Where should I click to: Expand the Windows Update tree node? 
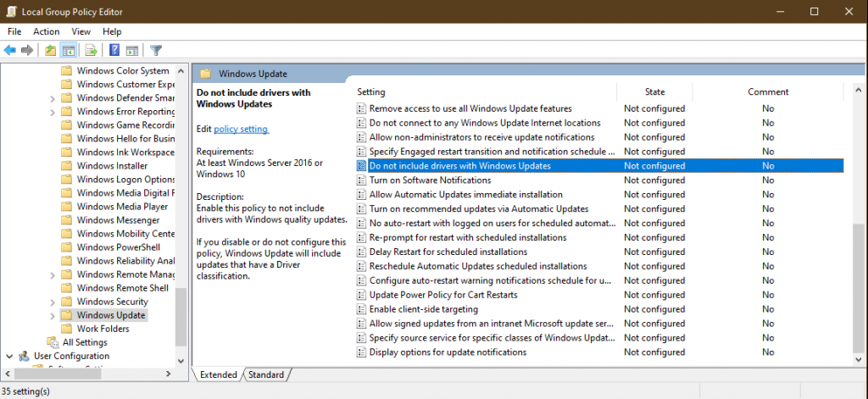click(x=53, y=315)
